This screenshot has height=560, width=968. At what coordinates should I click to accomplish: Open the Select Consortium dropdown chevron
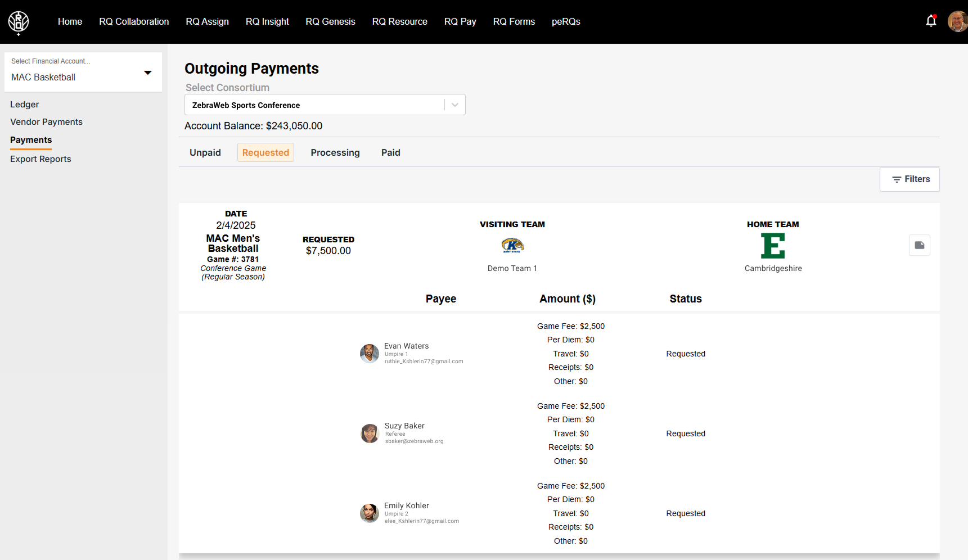click(x=455, y=105)
